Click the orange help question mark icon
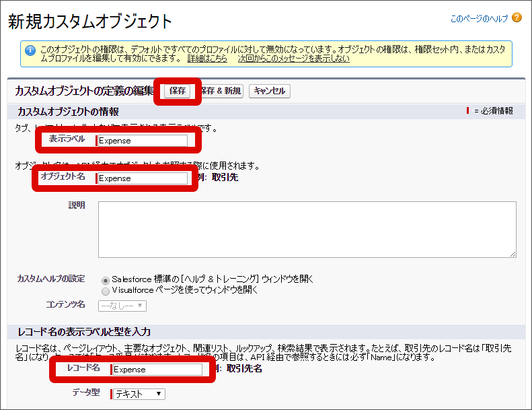The image size is (532, 410). pos(517,18)
